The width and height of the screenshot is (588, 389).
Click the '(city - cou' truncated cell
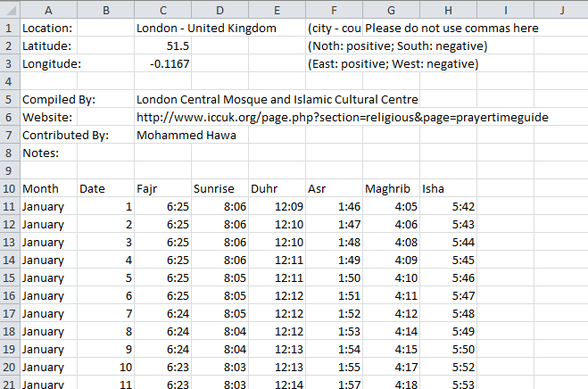pos(334,29)
